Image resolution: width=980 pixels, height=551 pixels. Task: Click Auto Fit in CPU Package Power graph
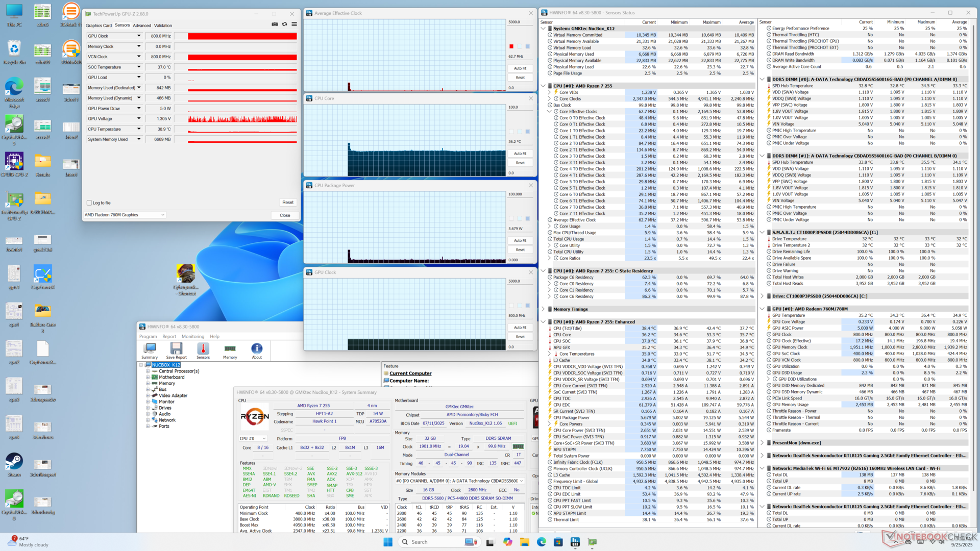click(520, 240)
